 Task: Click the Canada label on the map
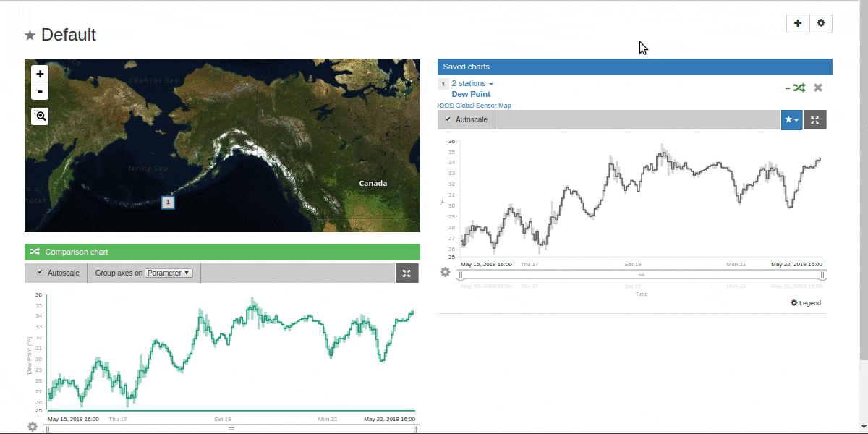(x=373, y=184)
